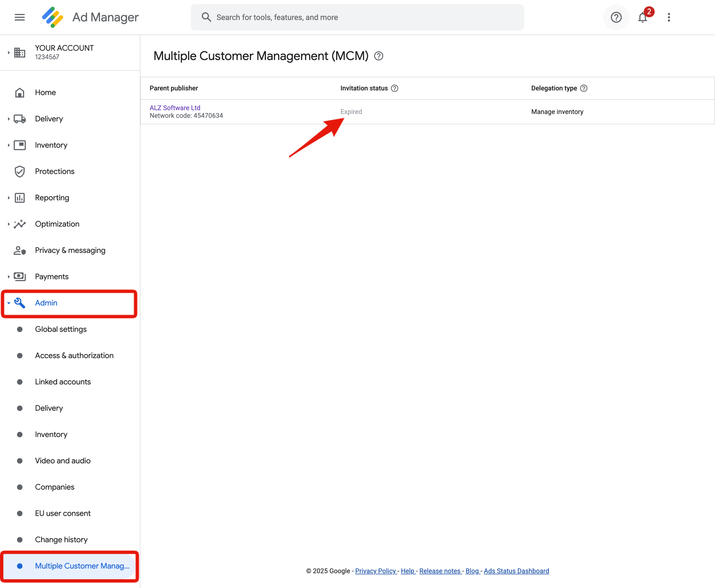This screenshot has height=588, width=715.
Task: Open the three-dot more options menu
Action: [669, 17]
